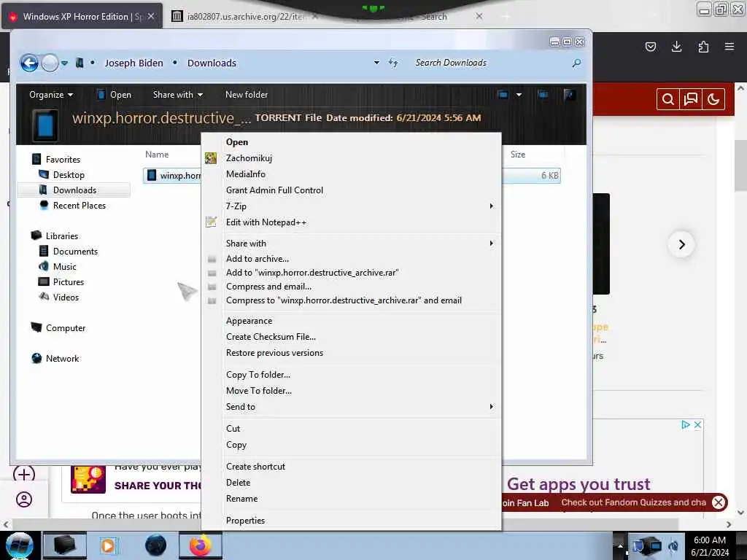747x560 pixels.
Task: Open the Firefox hamburger menu
Action: tap(729, 47)
